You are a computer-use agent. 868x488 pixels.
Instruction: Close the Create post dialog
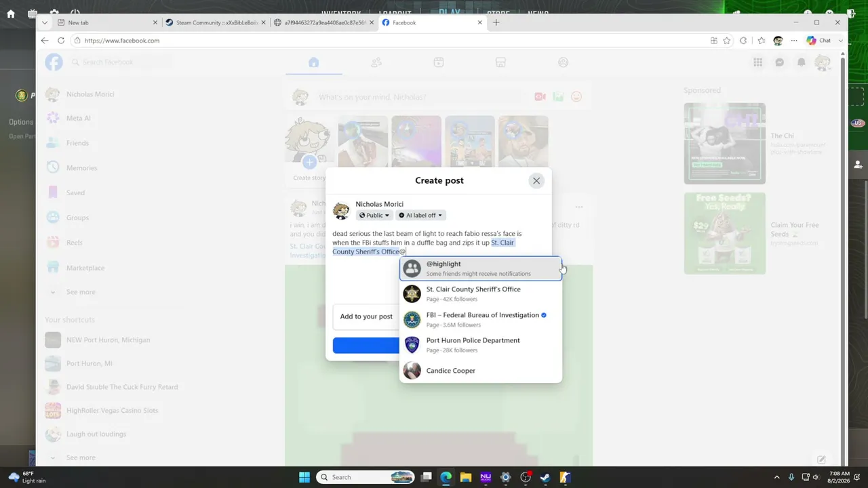[x=536, y=181]
